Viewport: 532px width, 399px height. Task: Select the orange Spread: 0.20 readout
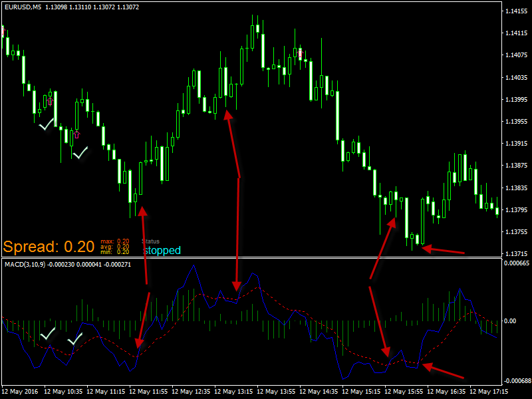click(x=49, y=247)
